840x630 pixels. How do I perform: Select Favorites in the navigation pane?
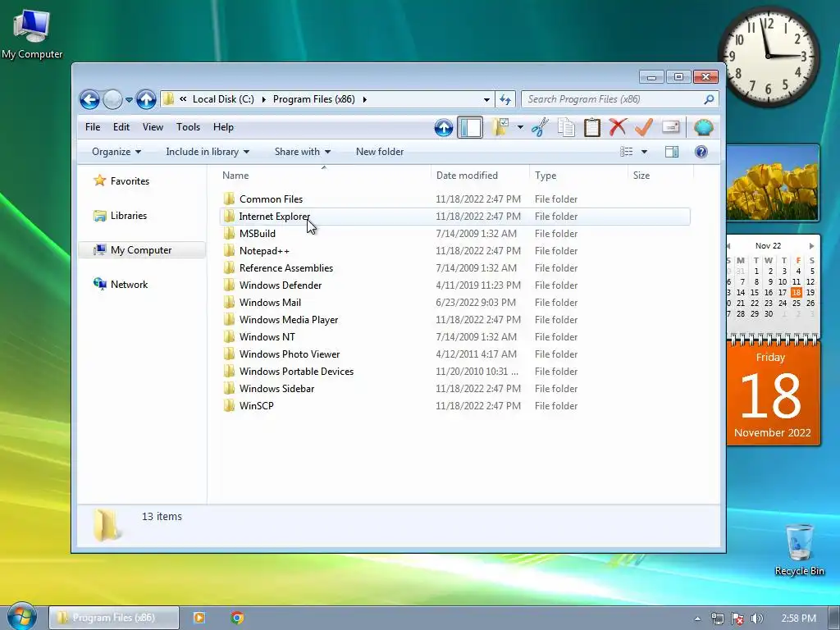point(130,181)
